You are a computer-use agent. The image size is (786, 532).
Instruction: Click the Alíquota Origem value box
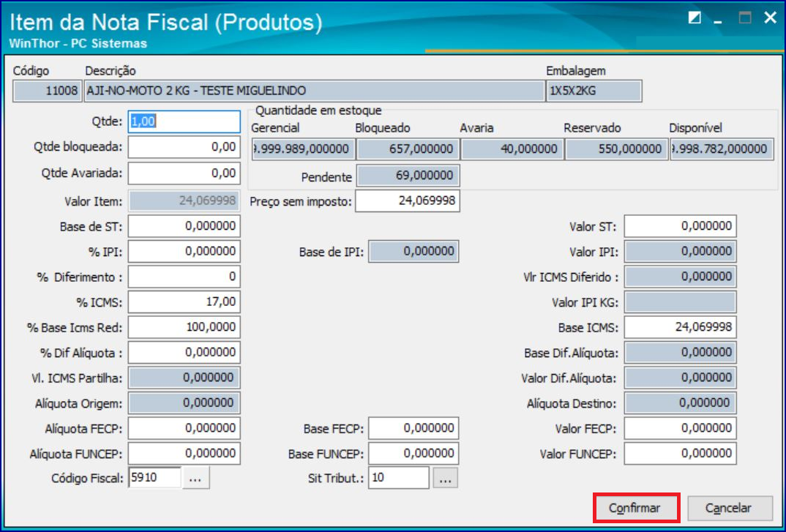pyautogui.click(x=184, y=403)
